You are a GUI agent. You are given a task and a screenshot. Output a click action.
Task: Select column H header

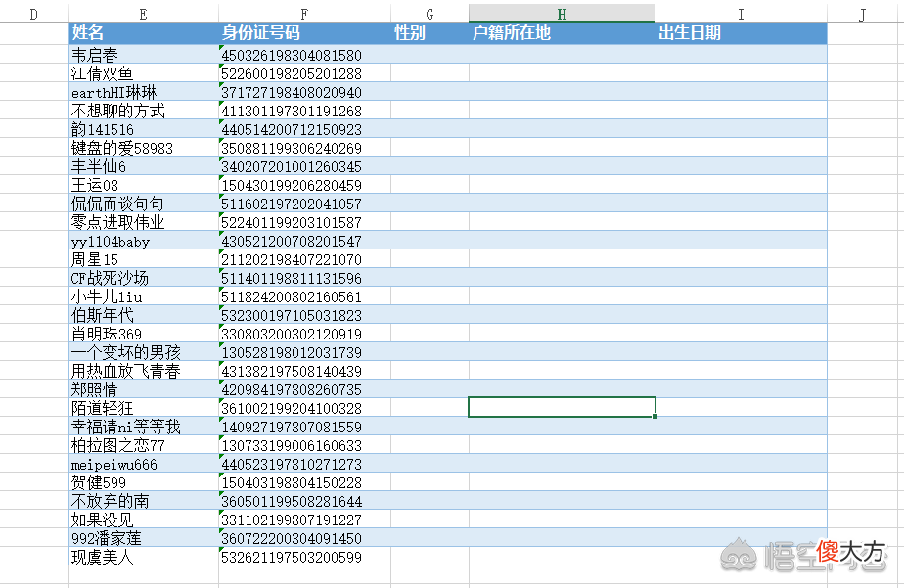(x=562, y=14)
